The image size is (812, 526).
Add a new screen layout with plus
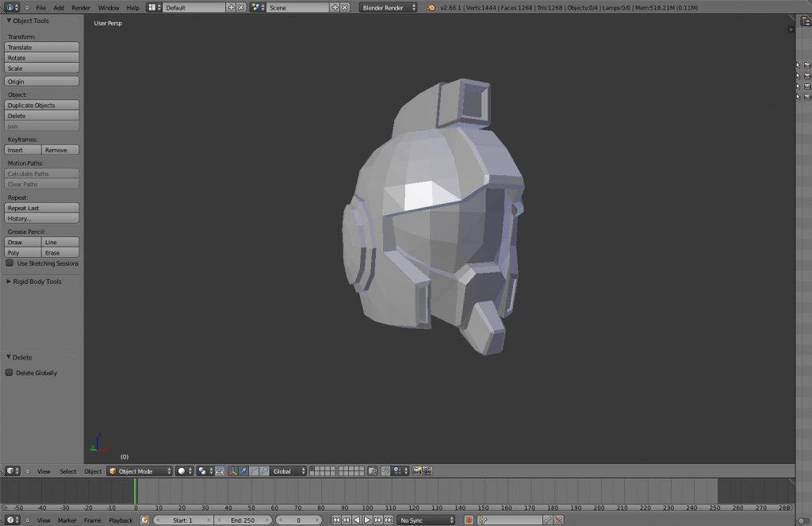point(232,7)
